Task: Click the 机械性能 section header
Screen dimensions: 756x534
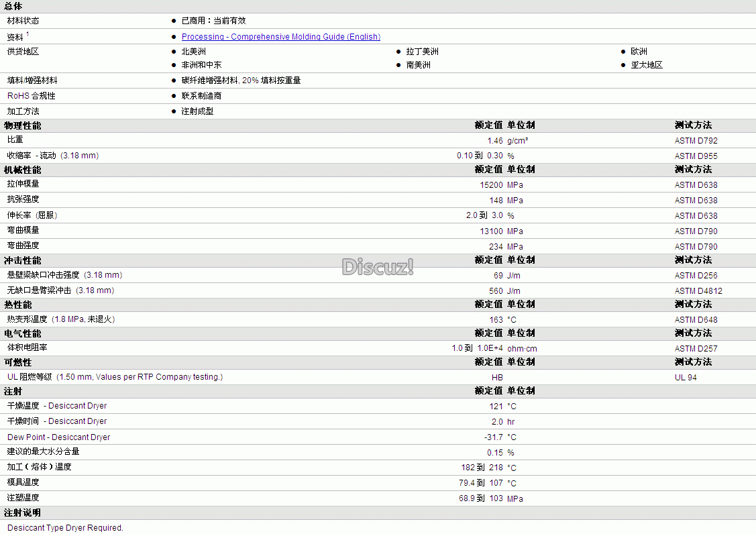Action: click(23, 170)
